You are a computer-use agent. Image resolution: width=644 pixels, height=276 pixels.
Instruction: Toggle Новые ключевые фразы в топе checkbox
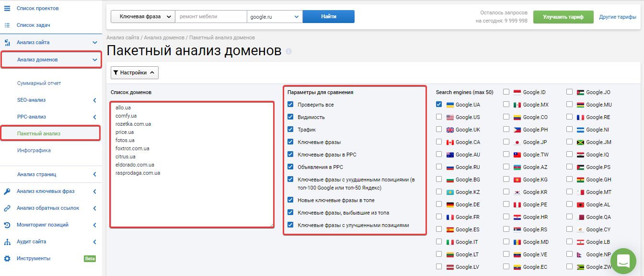click(290, 200)
